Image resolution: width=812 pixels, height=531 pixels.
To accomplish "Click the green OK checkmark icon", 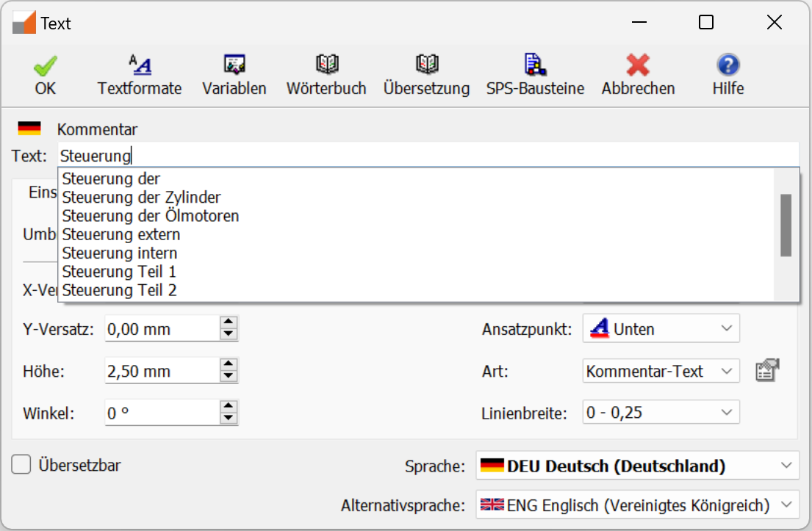I will (45, 66).
